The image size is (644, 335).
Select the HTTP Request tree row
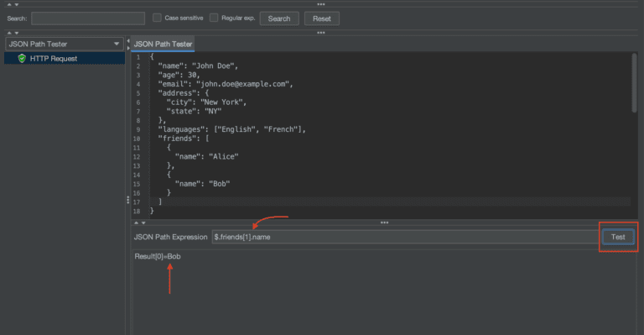(65, 59)
